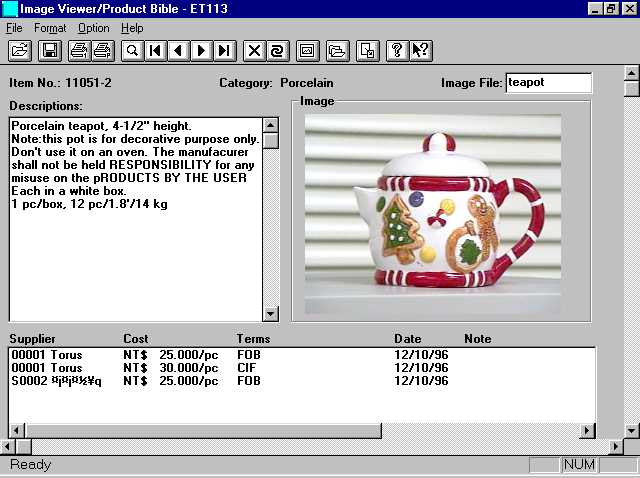Screen dimensions: 640x478
Task: Click the Porcelain category value
Action: pos(307,83)
